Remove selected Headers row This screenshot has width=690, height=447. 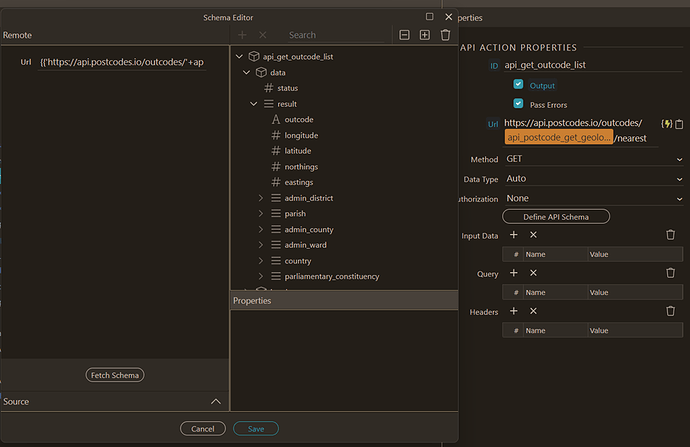coord(533,311)
